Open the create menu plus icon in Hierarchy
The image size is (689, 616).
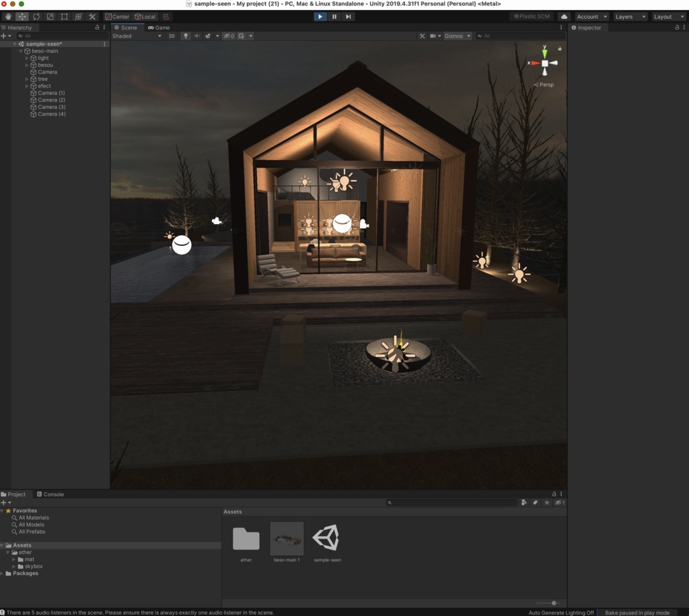(x=5, y=36)
